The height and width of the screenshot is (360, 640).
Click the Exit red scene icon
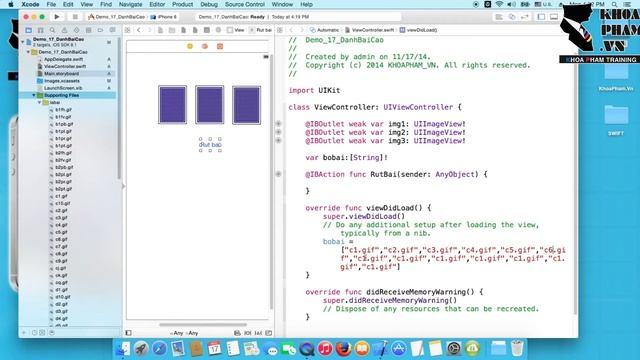220,46
